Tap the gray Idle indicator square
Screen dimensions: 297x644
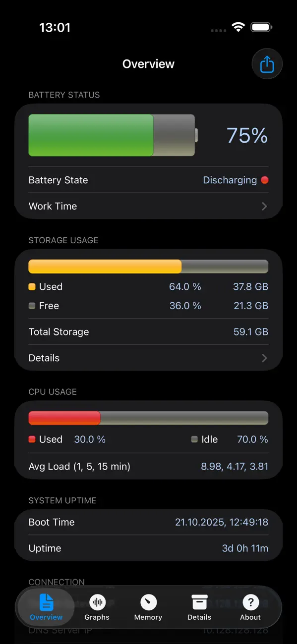(194, 439)
